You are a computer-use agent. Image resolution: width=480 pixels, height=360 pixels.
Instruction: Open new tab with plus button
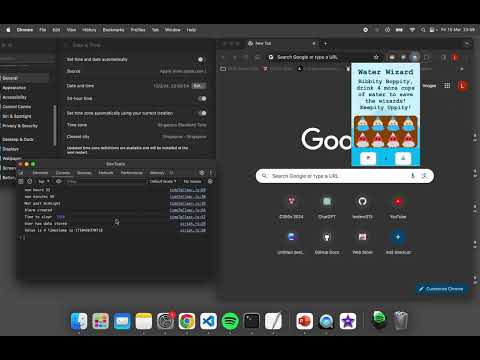pyautogui.click(x=325, y=43)
